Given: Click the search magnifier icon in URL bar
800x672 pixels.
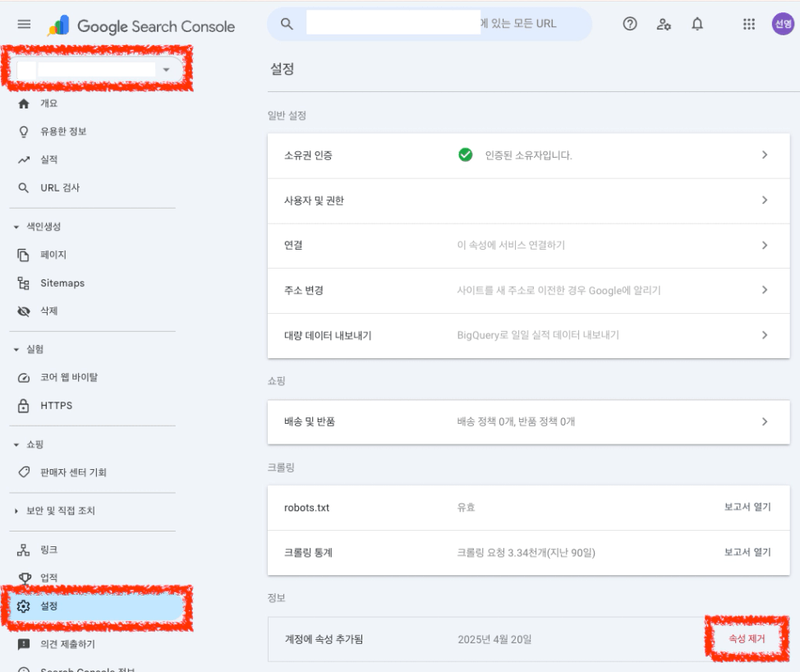Looking at the screenshot, I should pos(287,24).
